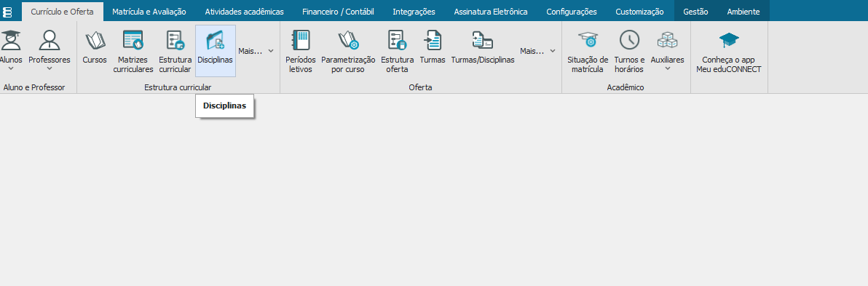The width and height of the screenshot is (868, 286).
Task: Open Auxiliares cubes icon
Action: coord(667,39)
